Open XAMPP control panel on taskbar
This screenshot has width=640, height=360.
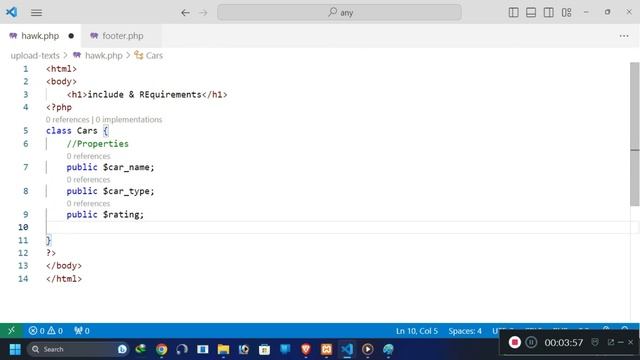pos(327,349)
